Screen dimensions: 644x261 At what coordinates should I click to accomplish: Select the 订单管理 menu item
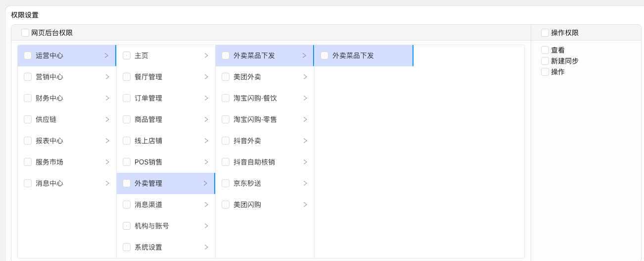[x=148, y=98]
